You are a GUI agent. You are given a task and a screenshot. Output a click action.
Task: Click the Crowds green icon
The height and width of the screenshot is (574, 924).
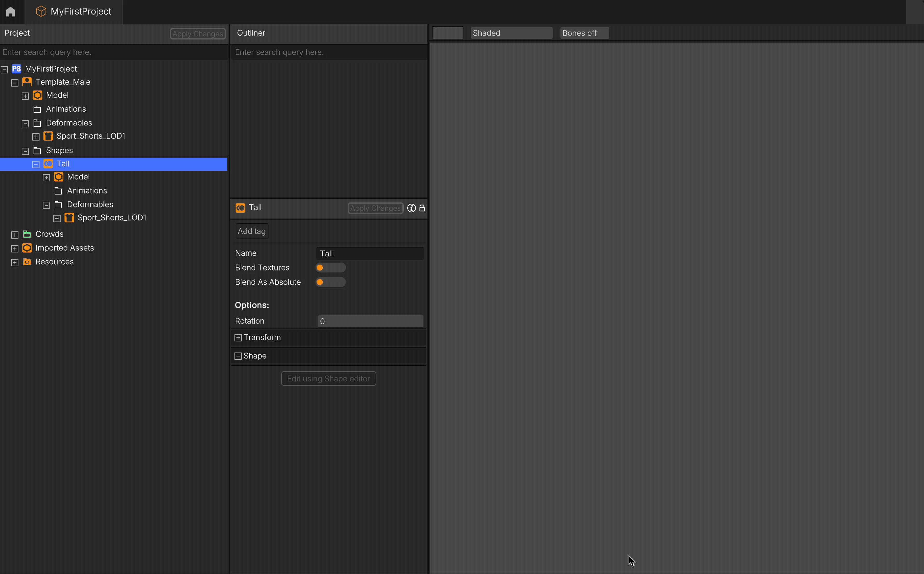[27, 234]
